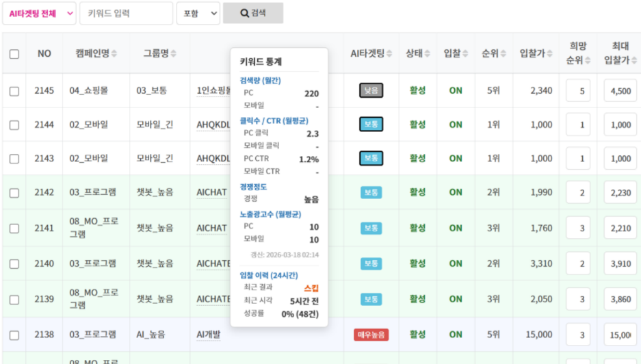Viewport: 641px width, 364px height.
Task: Toggle the ON bid switch in row 2145
Action: [456, 90]
